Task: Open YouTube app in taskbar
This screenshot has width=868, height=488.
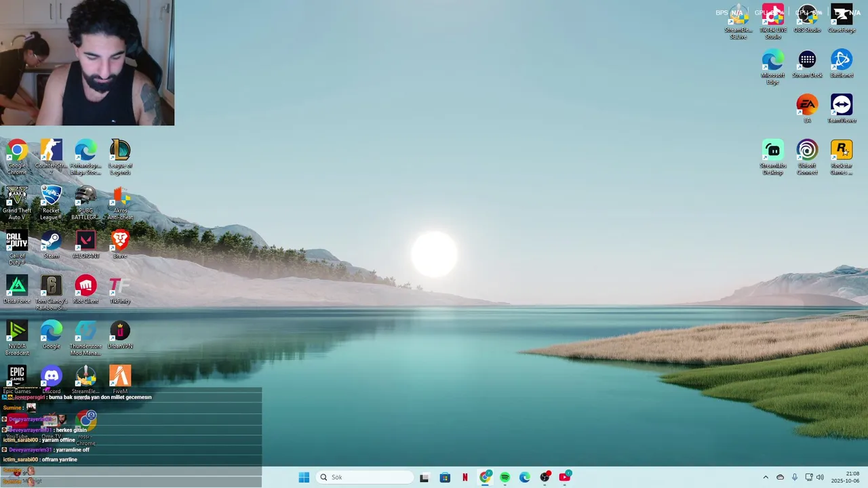Action: click(x=565, y=477)
